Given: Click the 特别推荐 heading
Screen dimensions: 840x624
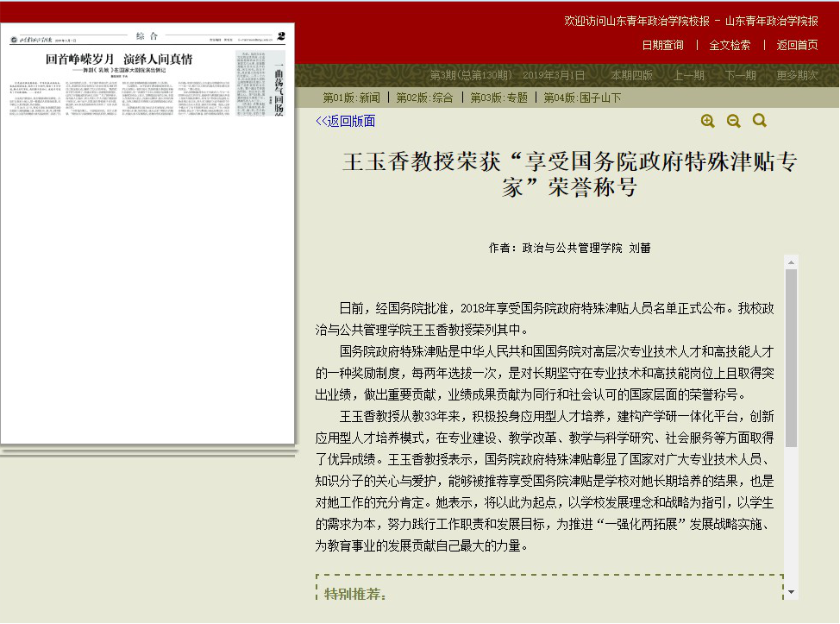Looking at the screenshot, I should (x=355, y=594).
